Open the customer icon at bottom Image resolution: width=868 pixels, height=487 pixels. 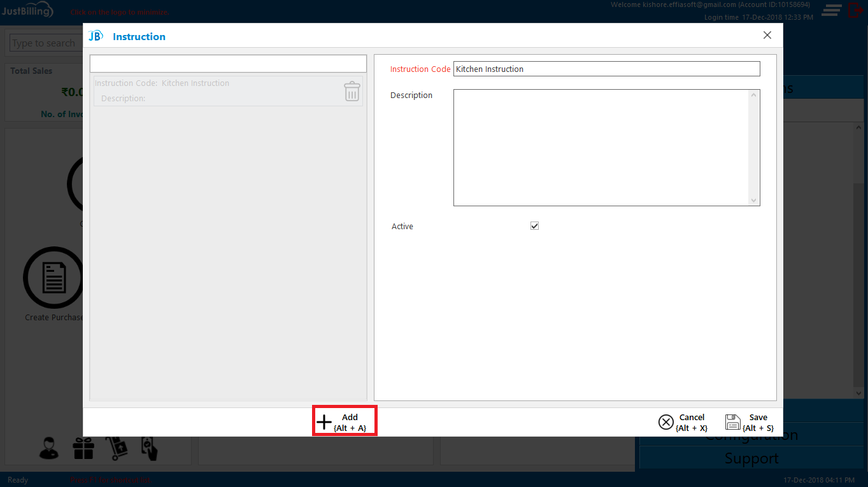(49, 448)
